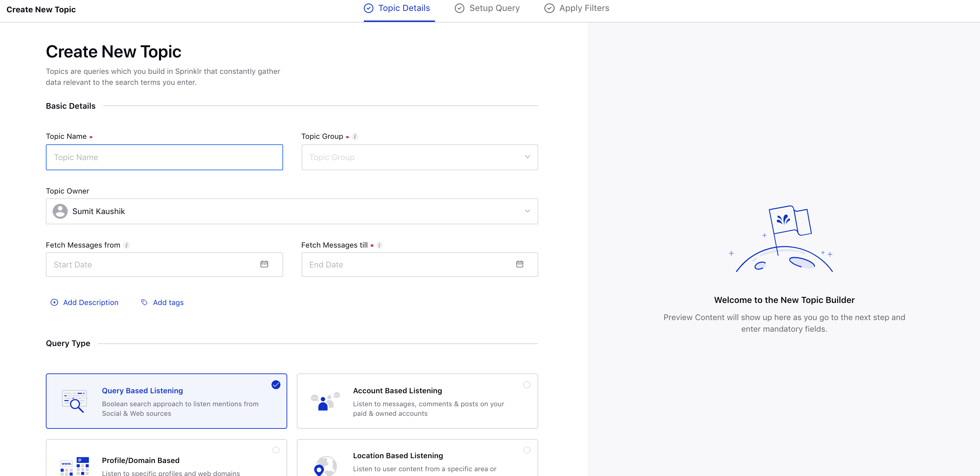Expand the Topic Owner dropdown chevron
980x476 pixels.
(x=527, y=211)
